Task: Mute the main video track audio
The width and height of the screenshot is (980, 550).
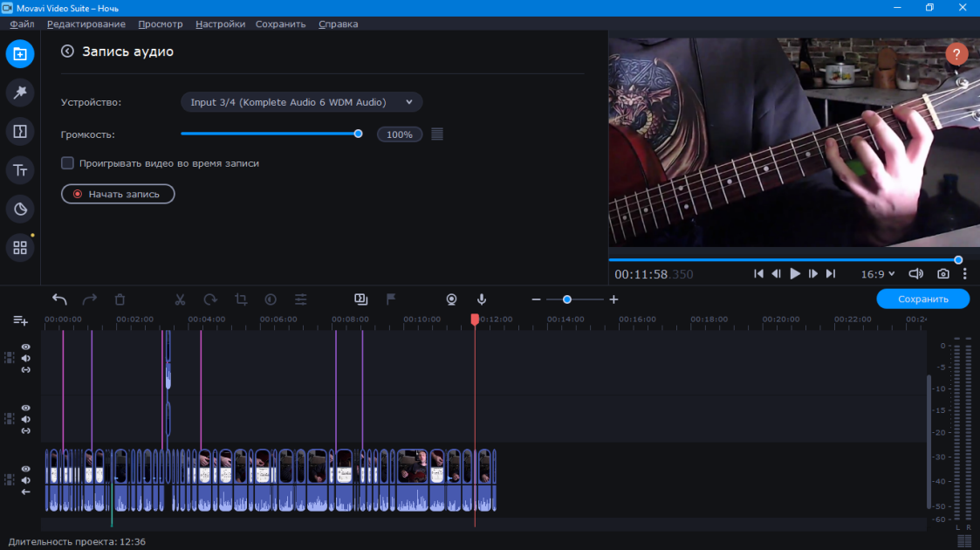Action: [x=25, y=481]
